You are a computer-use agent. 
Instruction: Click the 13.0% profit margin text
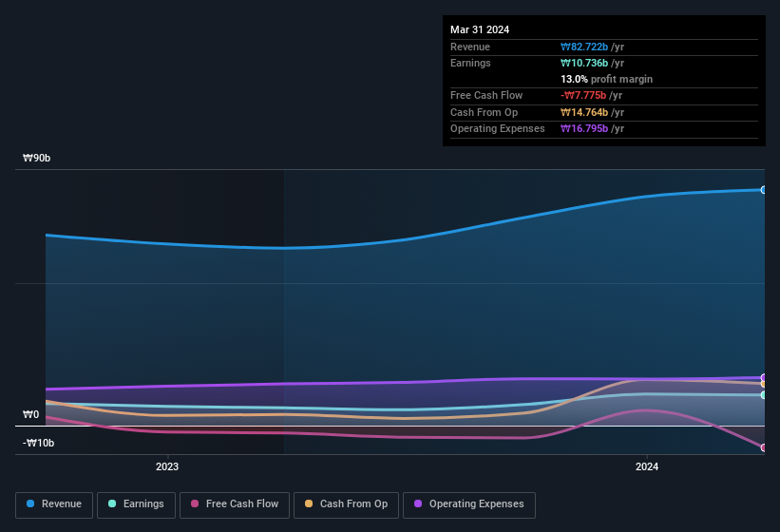click(606, 79)
